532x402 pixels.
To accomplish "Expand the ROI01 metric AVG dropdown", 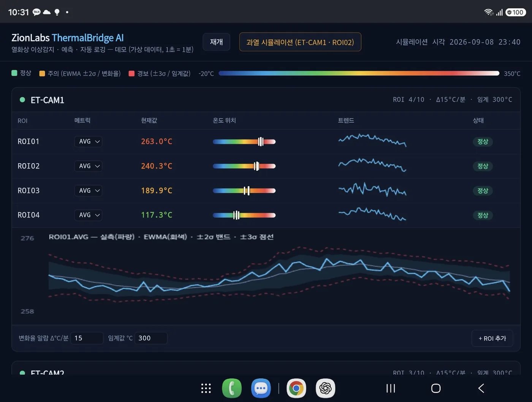I will (88, 141).
